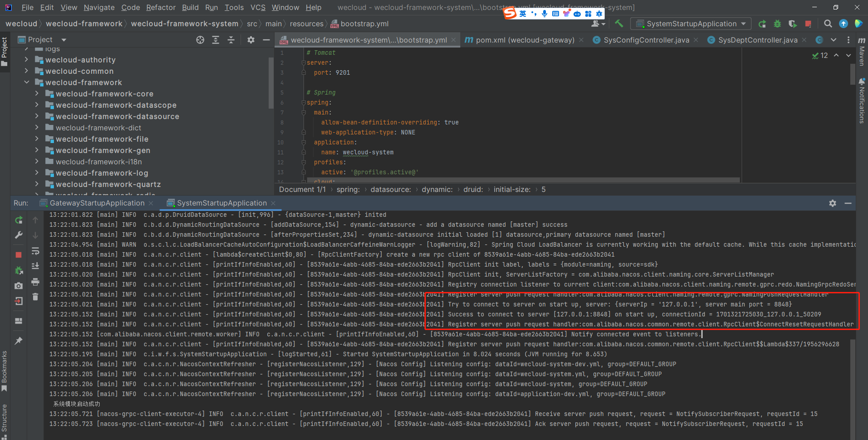Open Search Everywhere magnifier icon
Image resolution: width=868 pixels, height=440 pixels.
(828, 24)
